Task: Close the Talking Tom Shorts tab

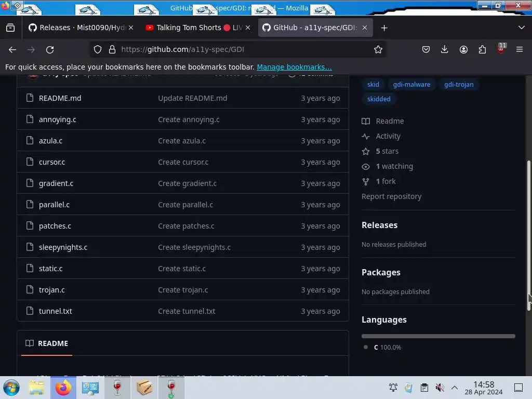Action: (248, 28)
